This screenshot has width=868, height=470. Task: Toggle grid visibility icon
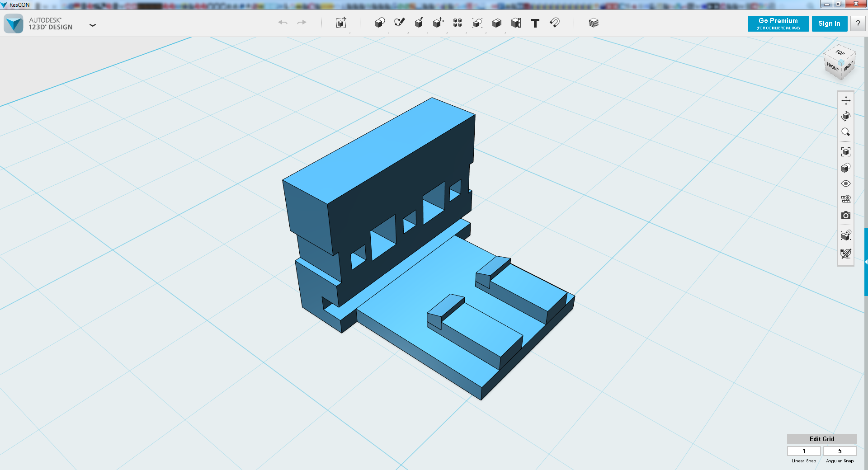[x=846, y=199]
